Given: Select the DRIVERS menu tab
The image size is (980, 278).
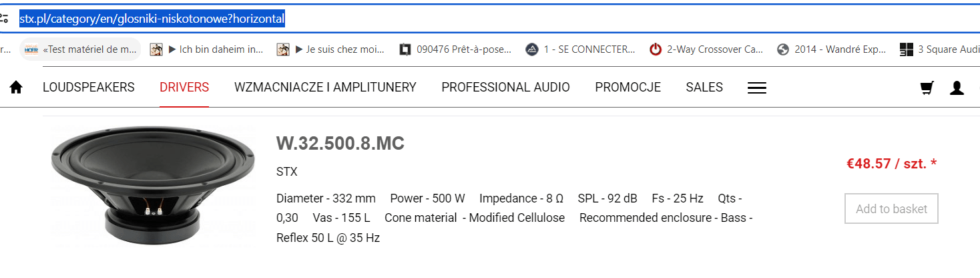Looking at the screenshot, I should [184, 88].
